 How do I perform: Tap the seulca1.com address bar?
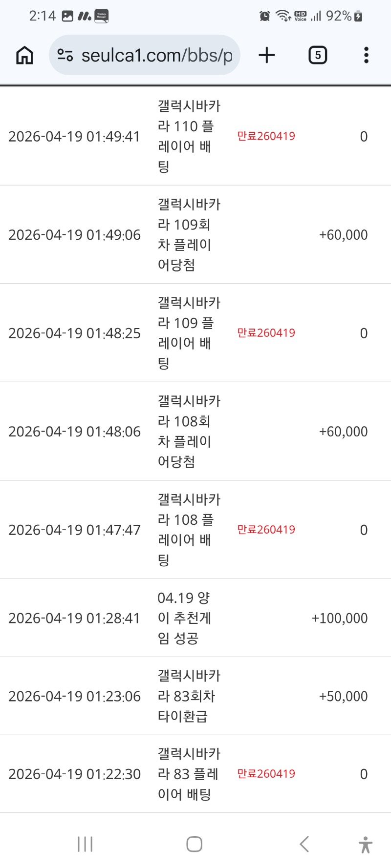pyautogui.click(x=156, y=56)
